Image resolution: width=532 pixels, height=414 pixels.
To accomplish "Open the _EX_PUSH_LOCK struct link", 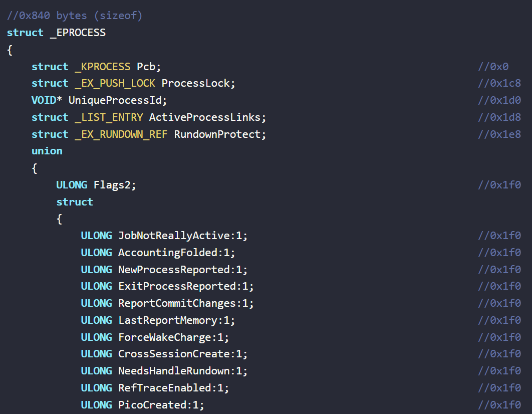I will (x=115, y=84).
